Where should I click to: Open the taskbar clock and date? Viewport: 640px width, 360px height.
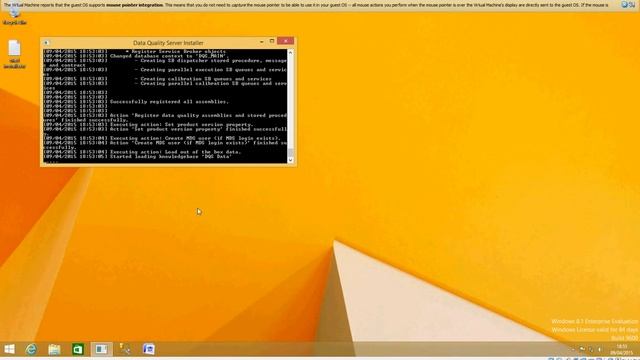tap(621, 349)
